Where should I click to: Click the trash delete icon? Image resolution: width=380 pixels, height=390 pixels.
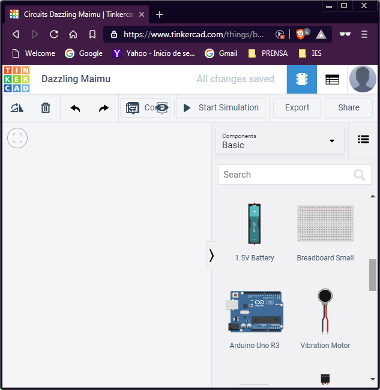tap(46, 108)
